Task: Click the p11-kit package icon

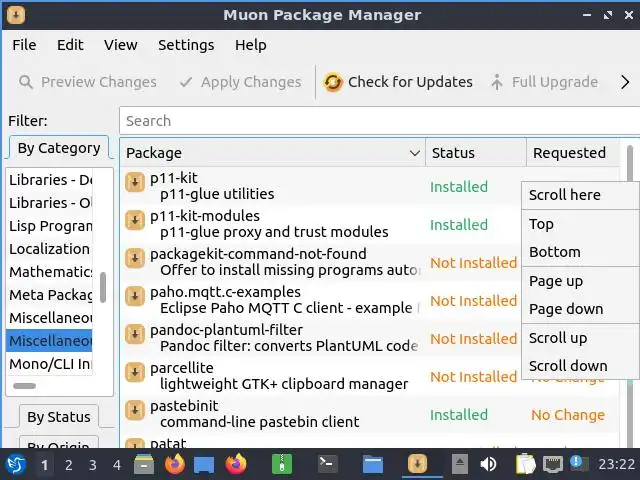Action: point(135,182)
